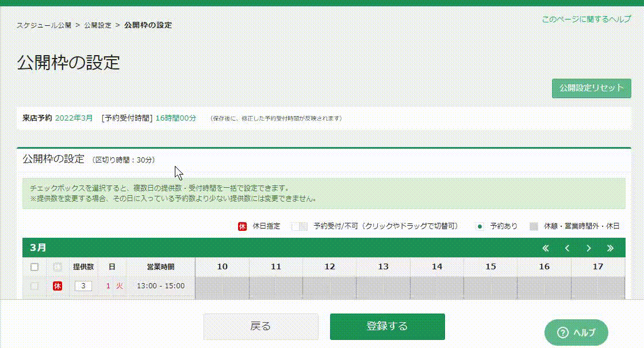Click the 休日指定 legend's red 休 icon
Screen dimensions: 644x348
(x=242, y=226)
